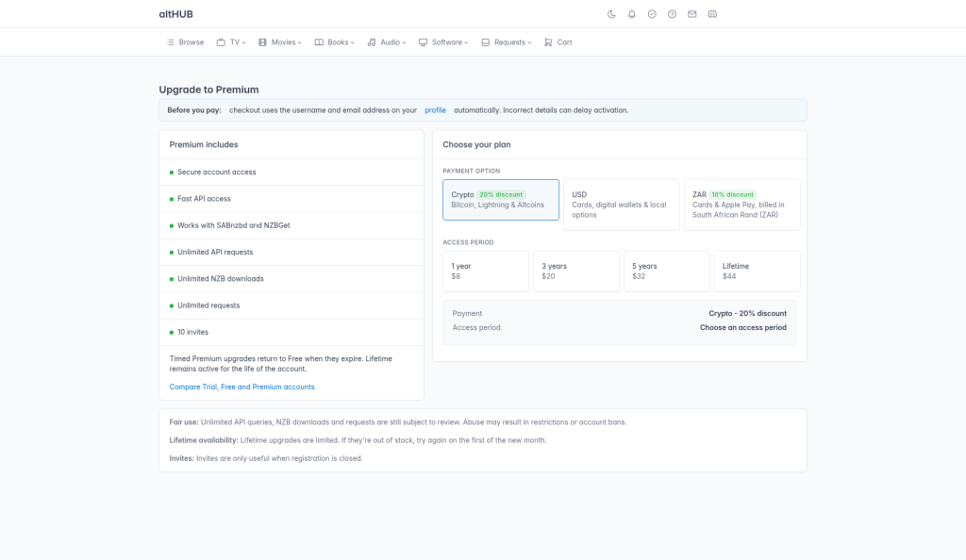The image size is (966, 560).
Task: Expand the Books dropdown chevron
Action: pos(353,43)
